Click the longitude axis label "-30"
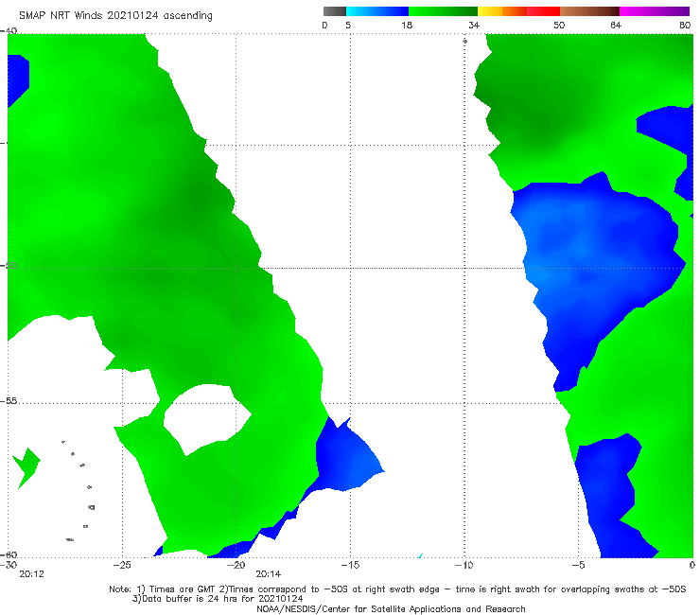Image resolution: width=700 pixels, height=615 pixels. pyautogui.click(x=8, y=565)
